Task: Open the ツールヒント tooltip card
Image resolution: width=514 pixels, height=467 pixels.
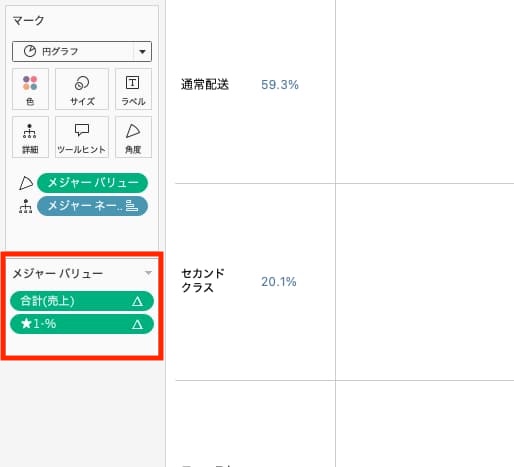Action: (82, 137)
